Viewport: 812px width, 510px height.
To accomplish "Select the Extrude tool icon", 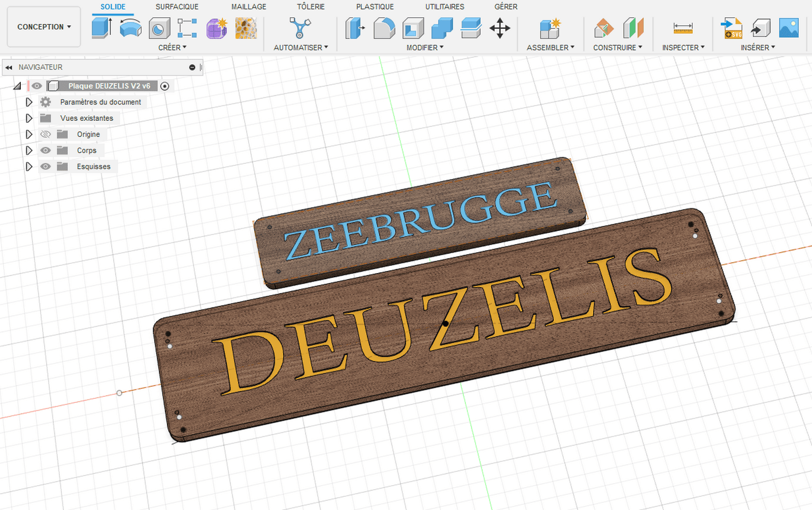I will (101, 28).
